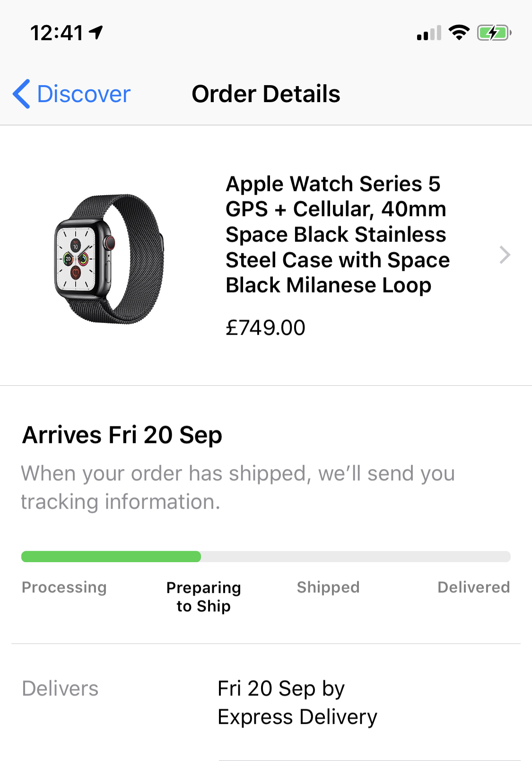Screen dimensions: 532x765
Task: Click the Wi-Fi status icon
Action: pos(459,33)
